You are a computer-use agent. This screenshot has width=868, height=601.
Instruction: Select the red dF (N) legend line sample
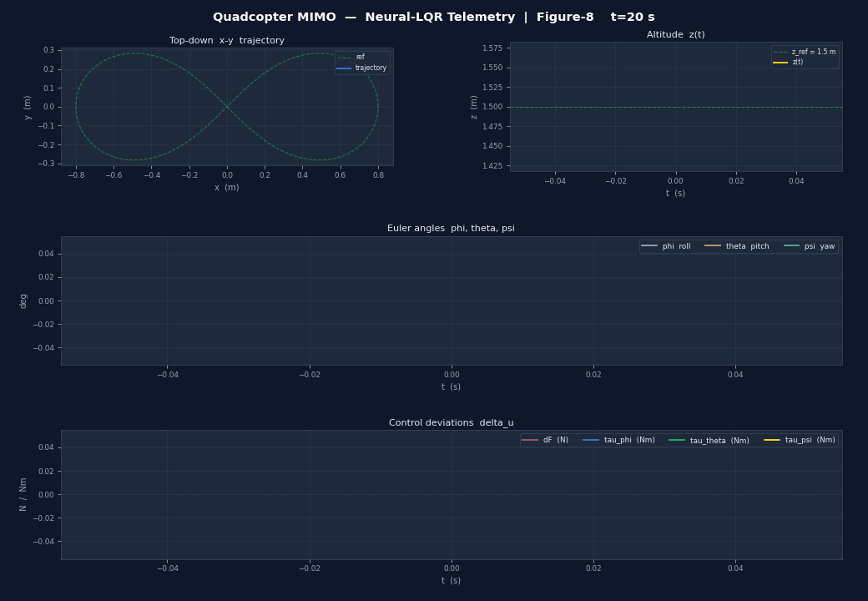[x=530, y=439]
